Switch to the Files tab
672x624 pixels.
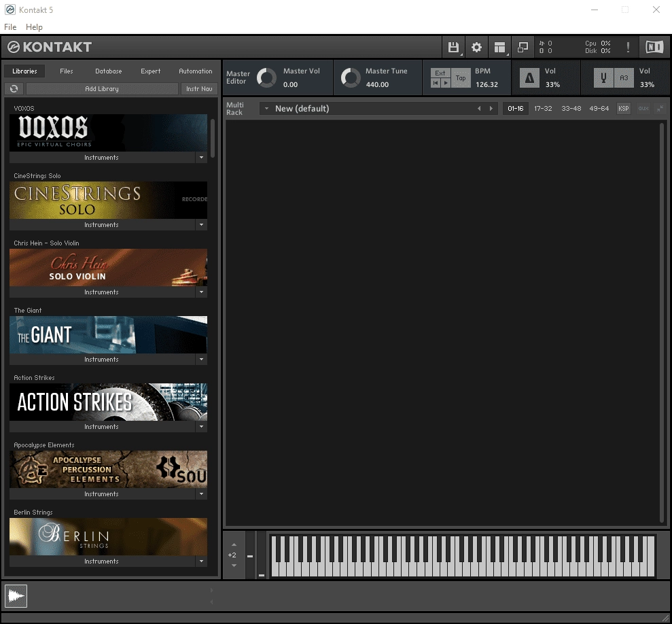(67, 71)
